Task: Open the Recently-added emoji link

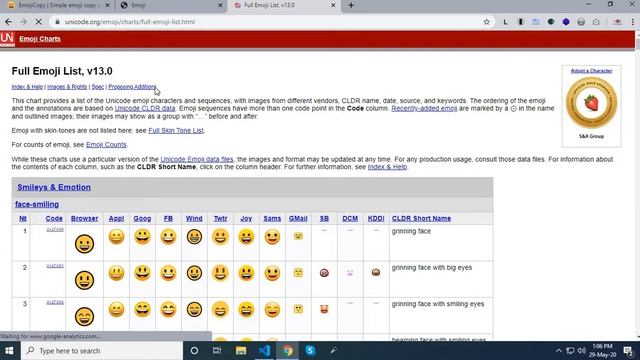Action: pyautogui.click(x=424, y=109)
